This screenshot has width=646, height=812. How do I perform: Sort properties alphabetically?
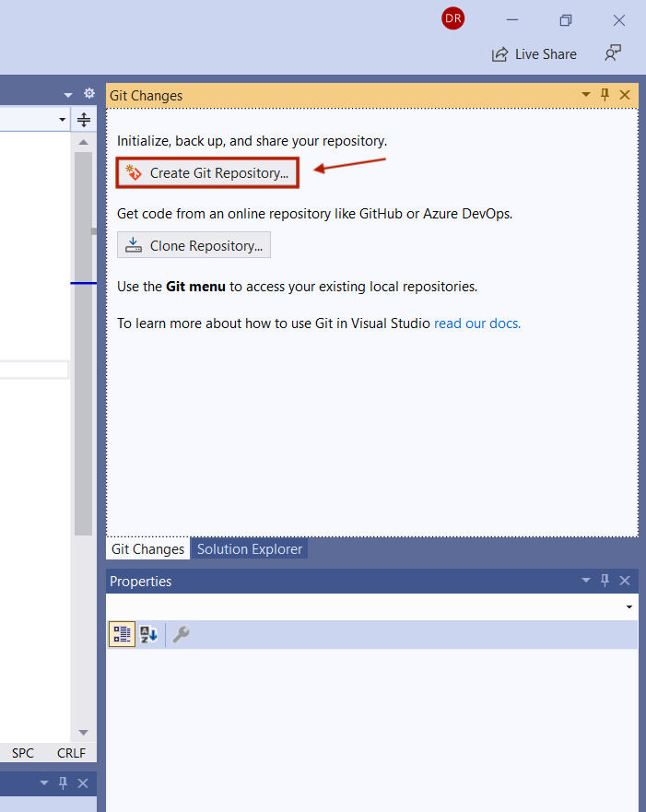[x=148, y=634]
